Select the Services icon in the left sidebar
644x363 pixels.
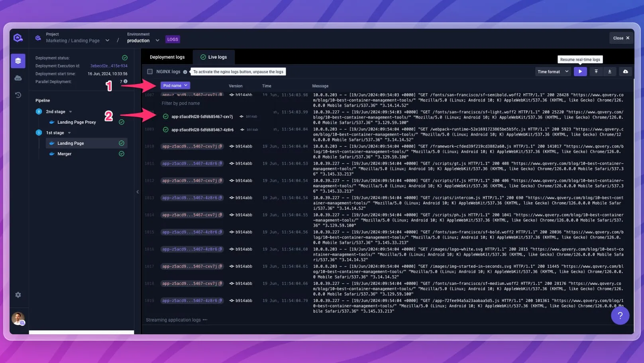click(18, 61)
